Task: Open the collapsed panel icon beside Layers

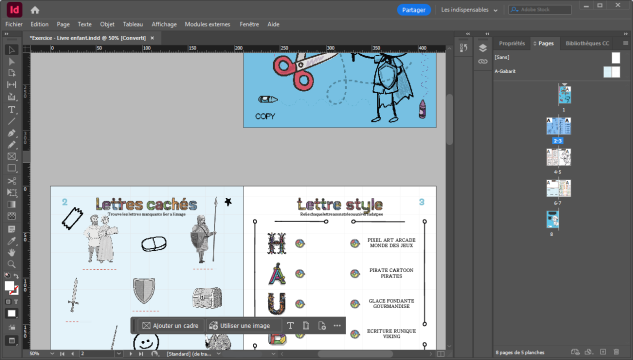Action: click(x=463, y=48)
